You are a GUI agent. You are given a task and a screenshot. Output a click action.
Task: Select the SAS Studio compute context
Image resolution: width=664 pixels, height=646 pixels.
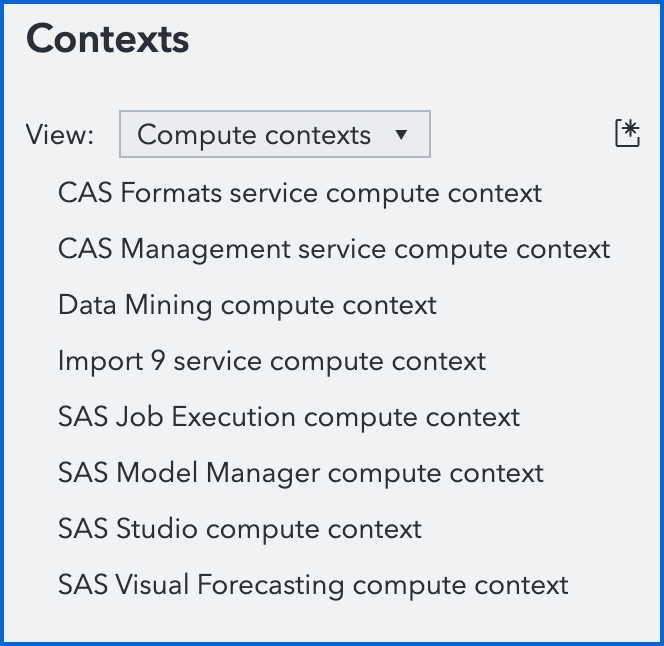239,529
